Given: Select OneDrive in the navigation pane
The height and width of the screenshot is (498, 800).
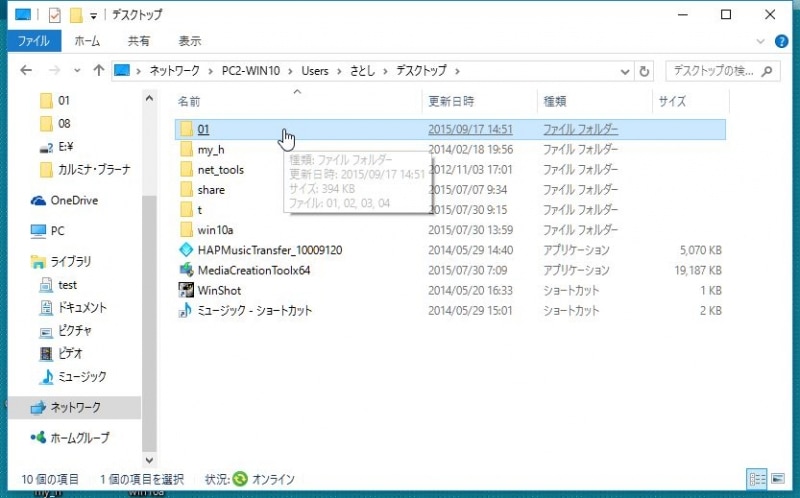Looking at the screenshot, I should coord(64,201).
